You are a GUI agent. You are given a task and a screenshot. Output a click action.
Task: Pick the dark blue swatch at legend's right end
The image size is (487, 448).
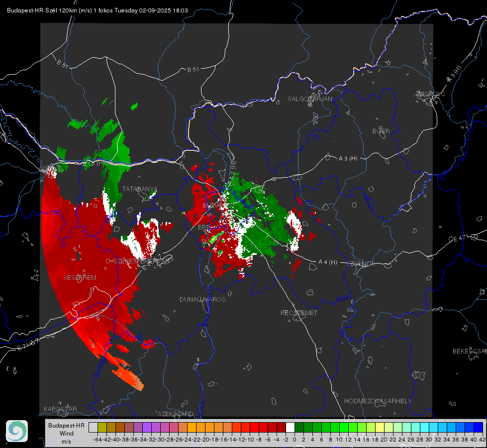pyautogui.click(x=479, y=427)
